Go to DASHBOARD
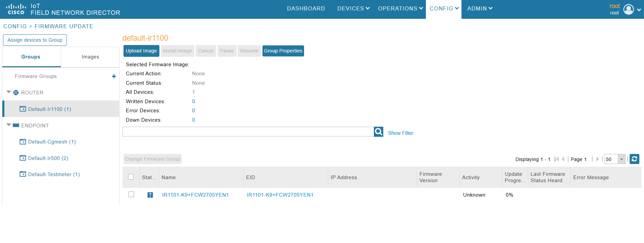The width and height of the screenshot is (644, 243). pyautogui.click(x=306, y=8)
